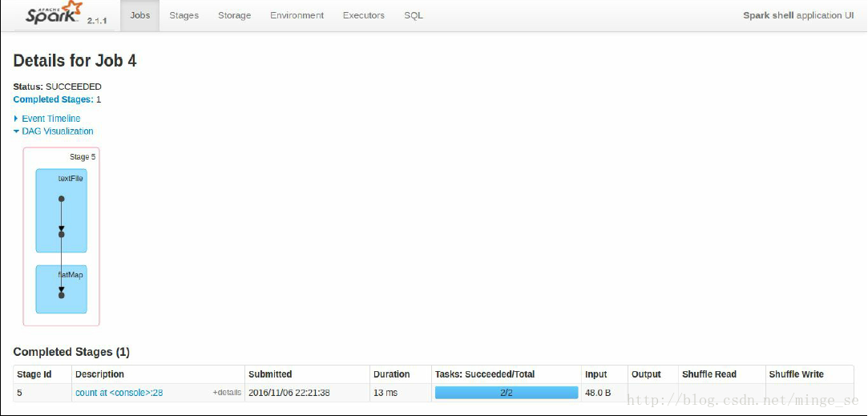Viewport: 868px width, 416px height.
Task: Select the textFile box in the DAG
Action: coord(62,211)
